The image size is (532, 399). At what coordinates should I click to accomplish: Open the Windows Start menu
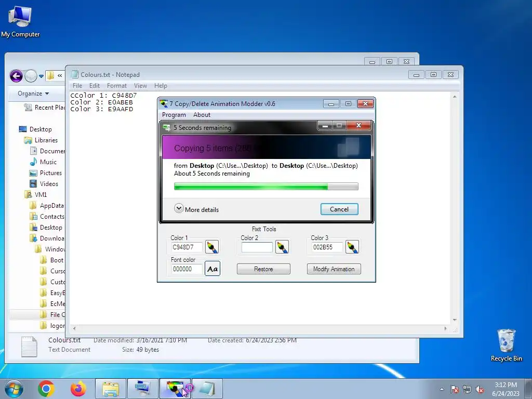click(x=14, y=389)
